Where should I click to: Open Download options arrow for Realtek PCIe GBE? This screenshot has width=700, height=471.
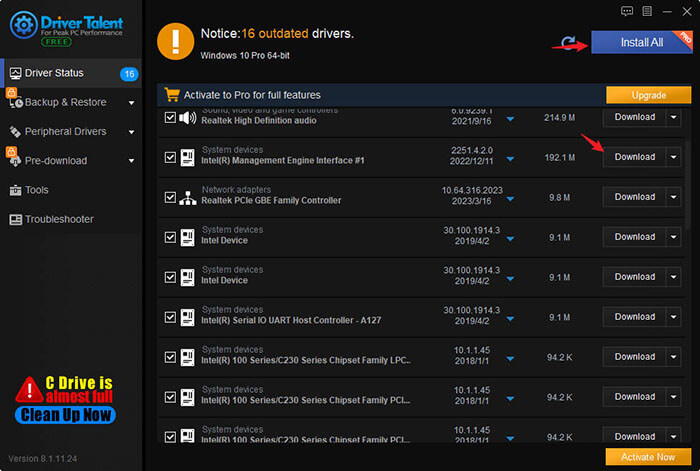[x=673, y=197]
